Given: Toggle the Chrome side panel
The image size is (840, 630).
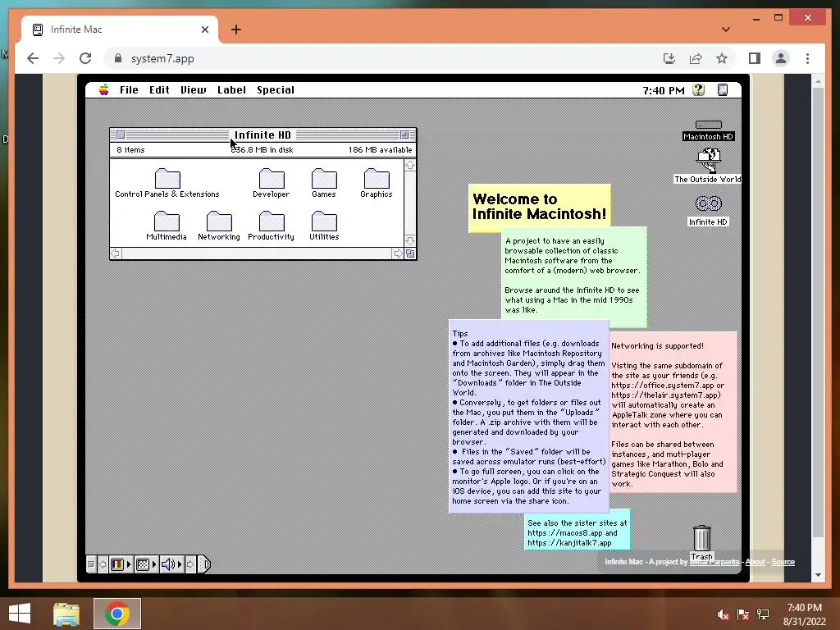Looking at the screenshot, I should (x=755, y=58).
